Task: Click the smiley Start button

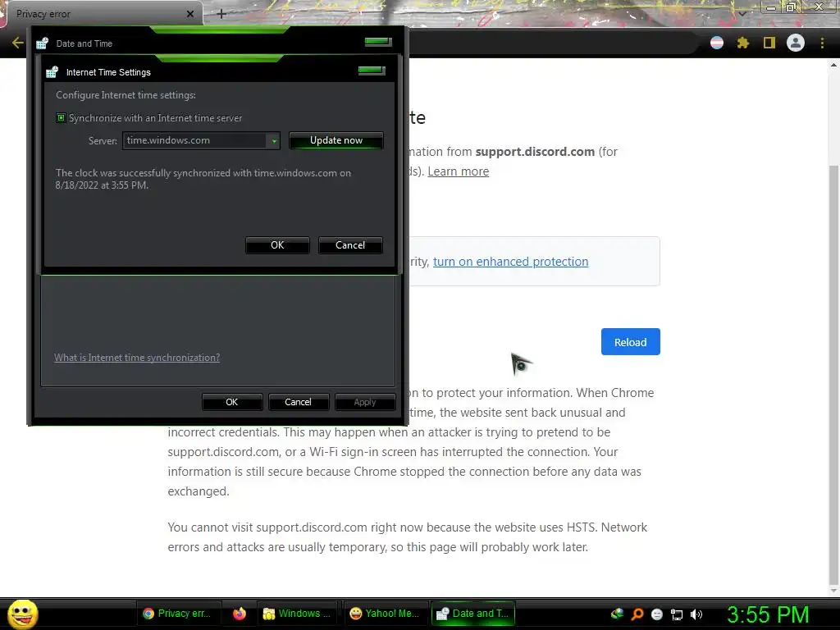Action: [22, 614]
